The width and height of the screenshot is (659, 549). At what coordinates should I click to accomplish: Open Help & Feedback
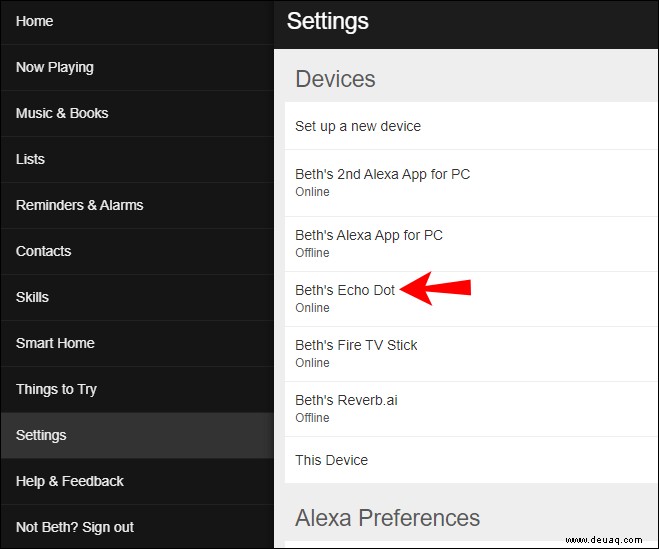click(137, 482)
